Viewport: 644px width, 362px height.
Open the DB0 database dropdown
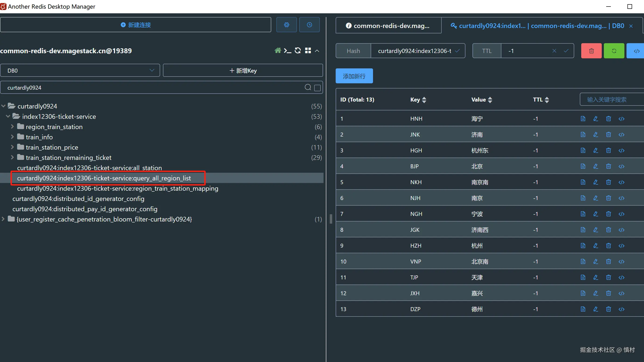(80, 70)
